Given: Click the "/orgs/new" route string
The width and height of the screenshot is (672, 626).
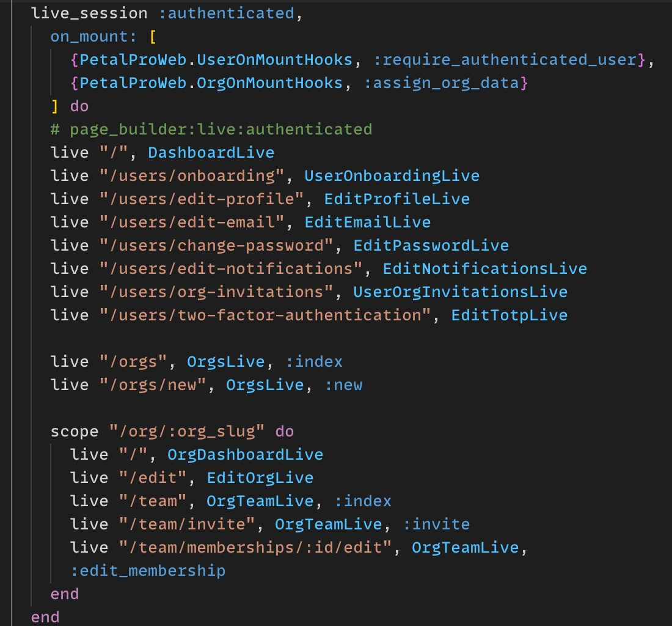Looking at the screenshot, I should coord(157,385).
